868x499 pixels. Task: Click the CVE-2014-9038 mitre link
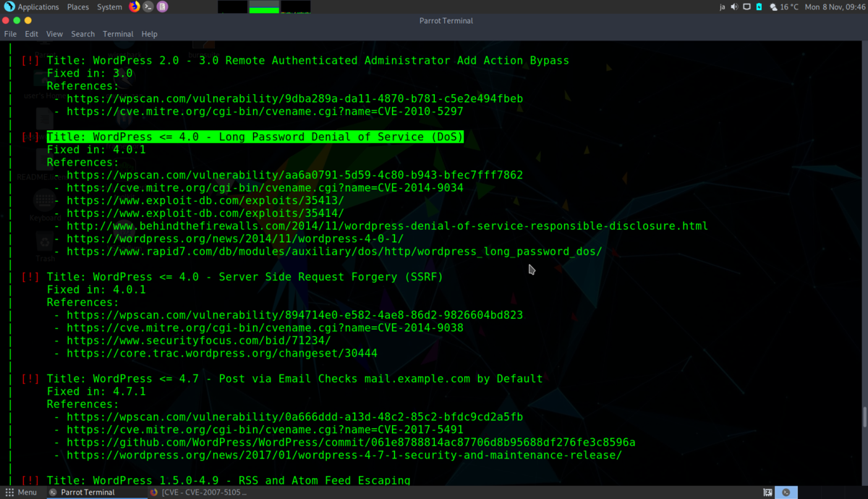point(265,328)
